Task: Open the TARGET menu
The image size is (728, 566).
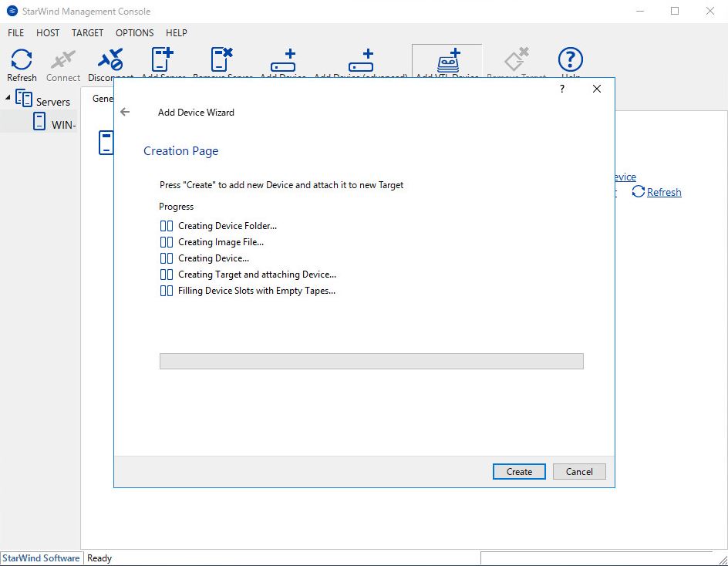Action: pos(87,33)
